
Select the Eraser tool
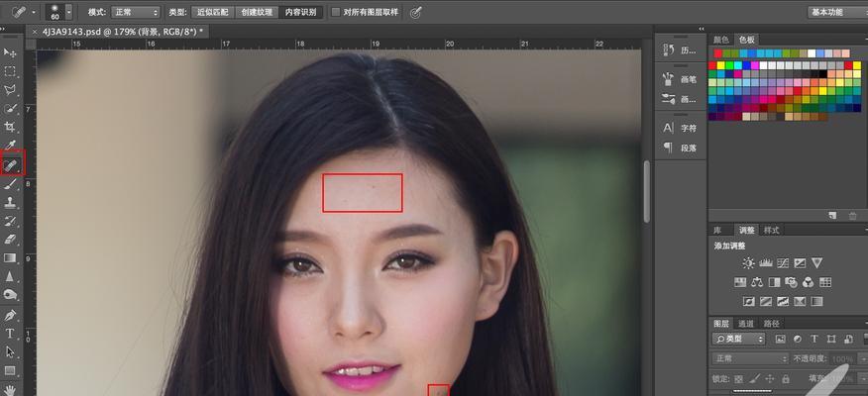point(10,239)
